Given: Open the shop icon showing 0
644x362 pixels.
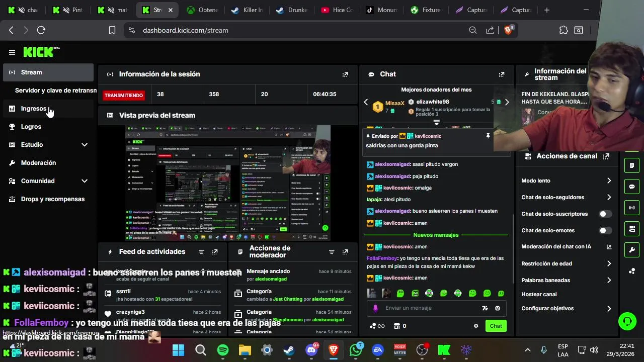Looking at the screenshot, I should (x=400, y=326).
